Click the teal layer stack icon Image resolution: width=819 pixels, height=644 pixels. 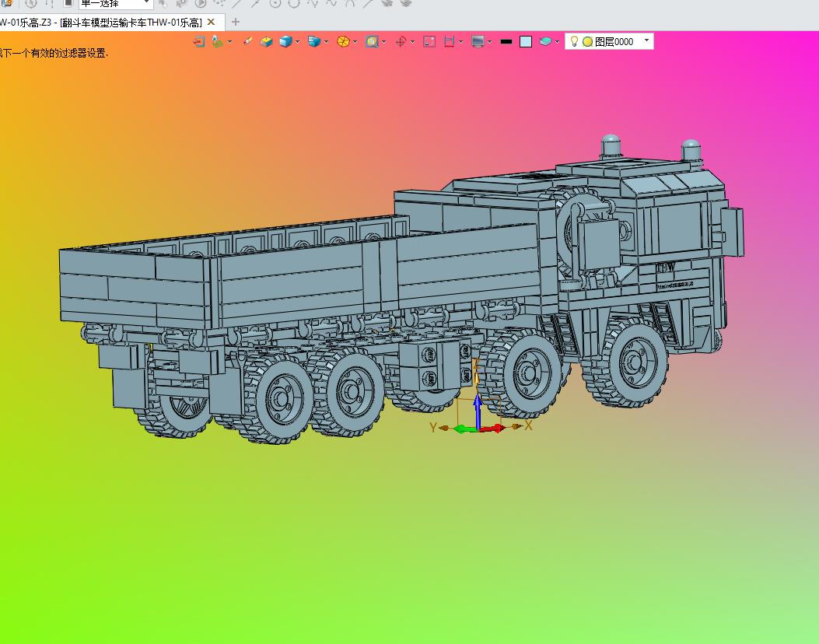pyautogui.click(x=545, y=42)
